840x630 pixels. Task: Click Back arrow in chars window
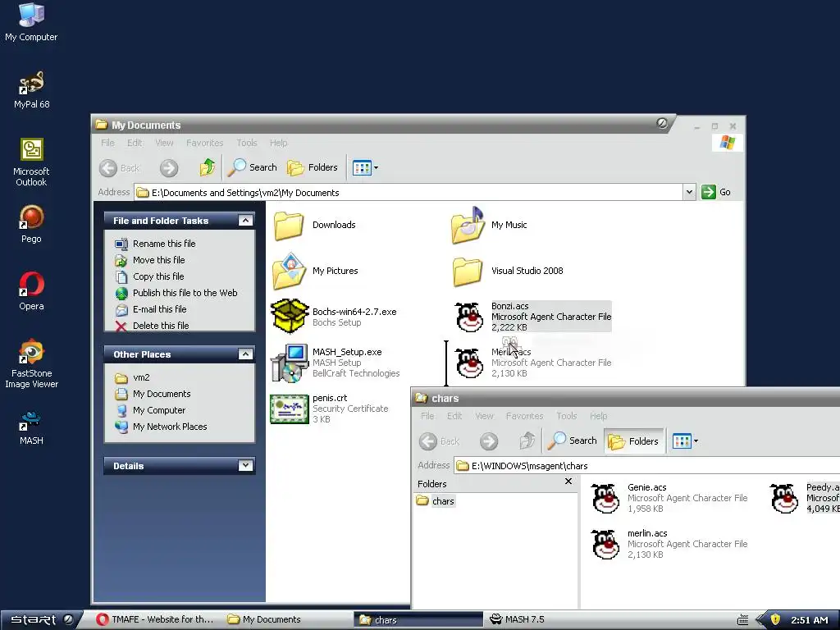440,441
